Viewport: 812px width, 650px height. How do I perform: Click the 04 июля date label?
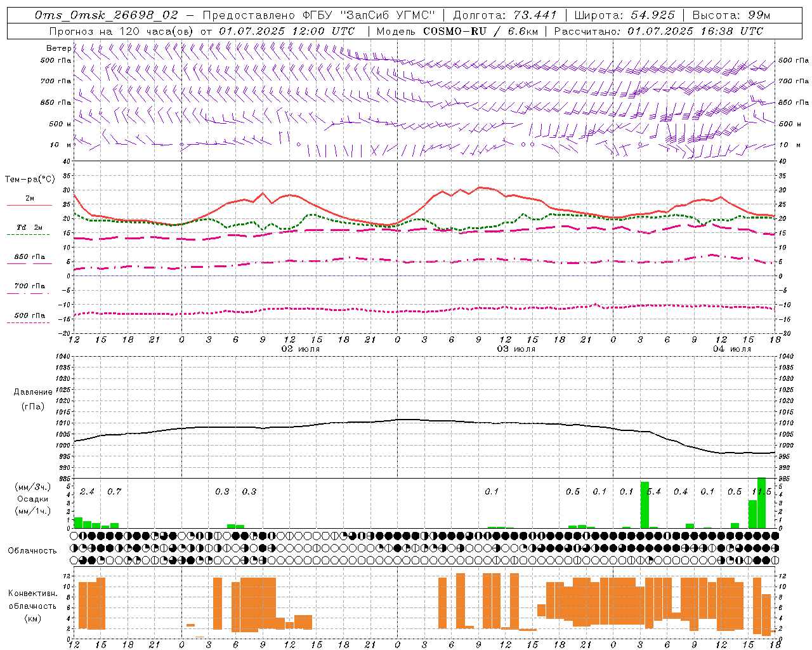[732, 349]
